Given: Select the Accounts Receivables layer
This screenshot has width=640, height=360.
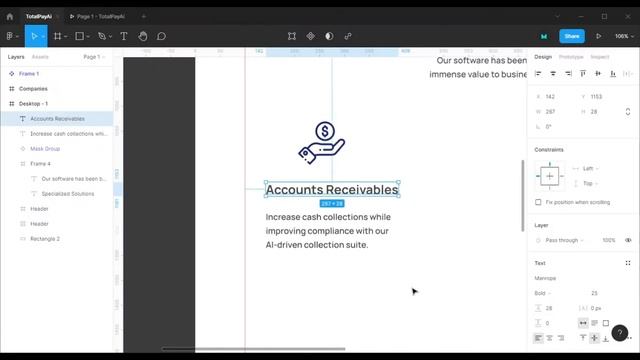Looking at the screenshot, I should coord(57,119).
